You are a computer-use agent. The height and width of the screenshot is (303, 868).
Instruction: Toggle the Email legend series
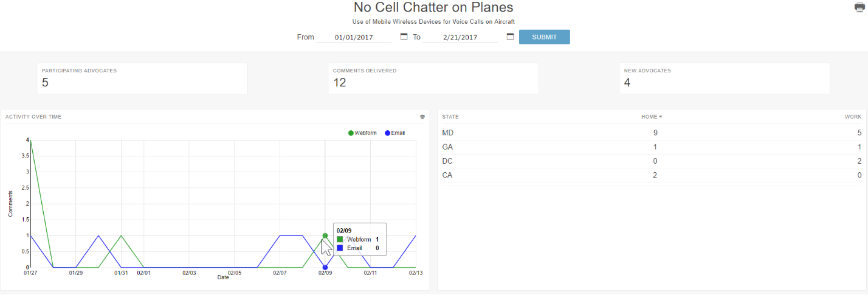click(x=394, y=133)
